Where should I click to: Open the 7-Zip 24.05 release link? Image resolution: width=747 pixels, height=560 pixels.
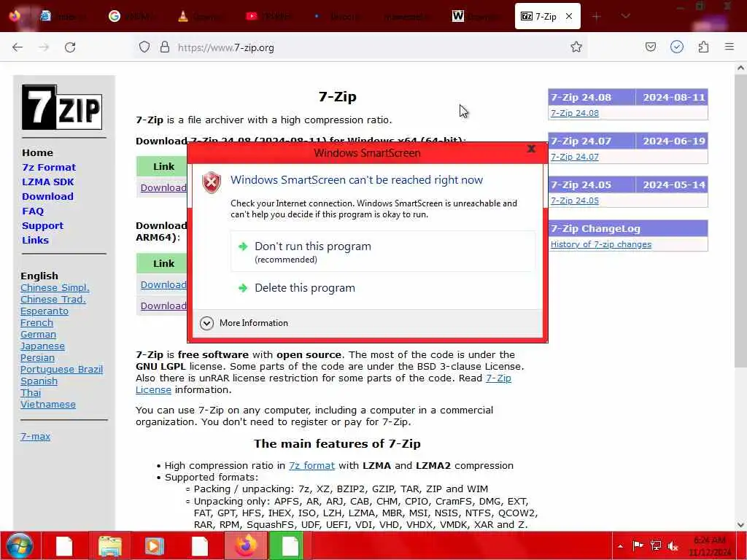(x=575, y=201)
